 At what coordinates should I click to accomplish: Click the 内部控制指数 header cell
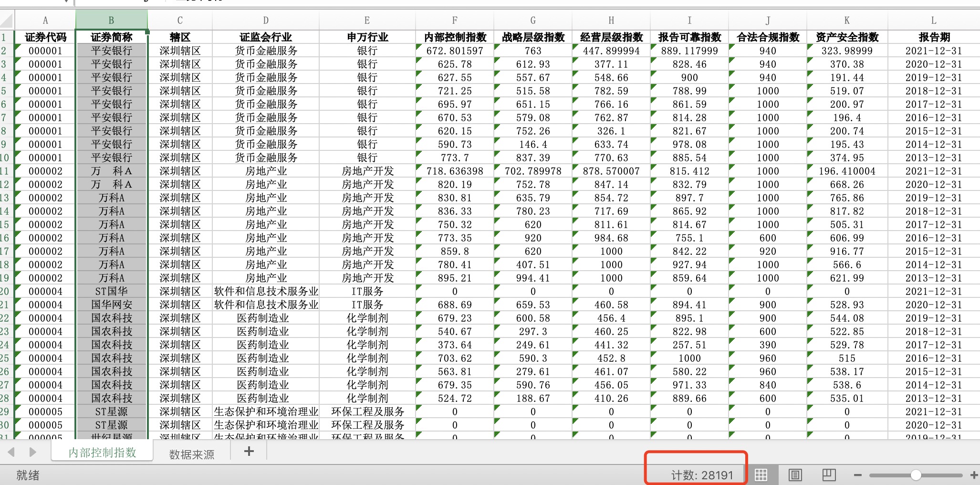(x=455, y=37)
